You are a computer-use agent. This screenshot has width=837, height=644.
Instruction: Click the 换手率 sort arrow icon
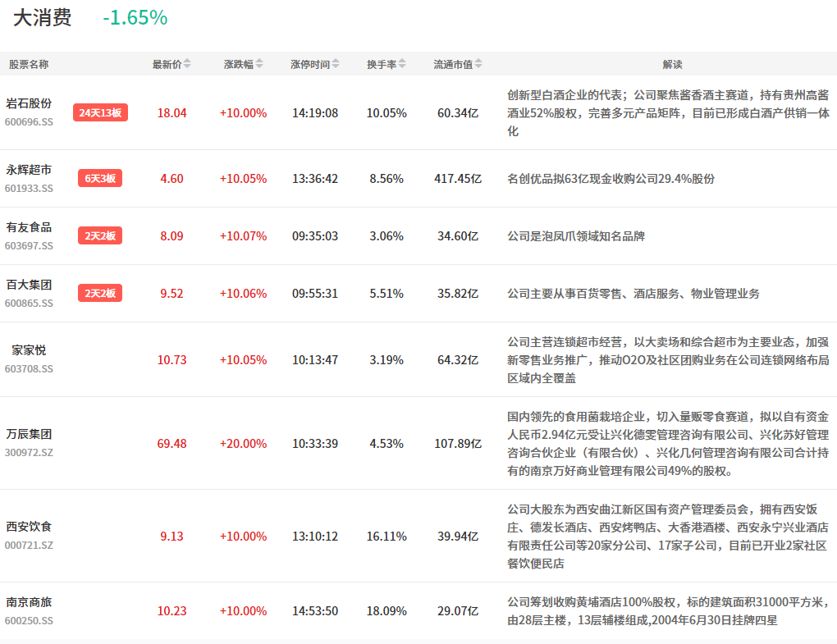[x=402, y=64]
